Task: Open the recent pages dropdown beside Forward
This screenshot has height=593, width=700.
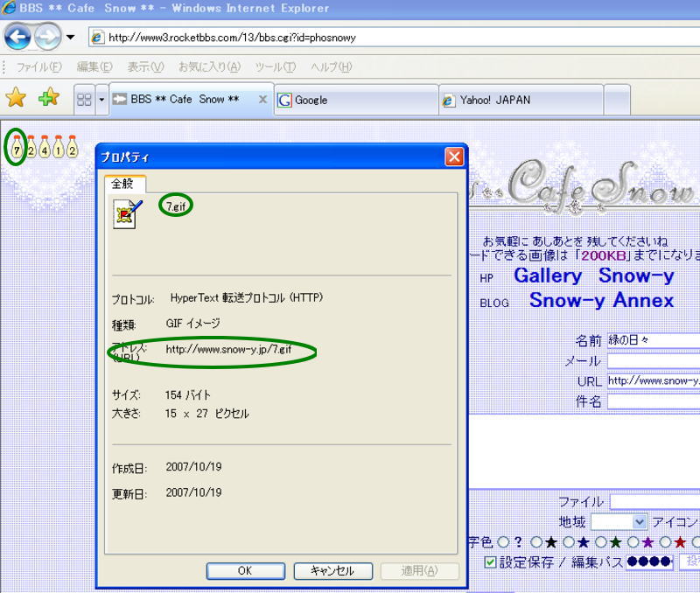Action: 70,38
